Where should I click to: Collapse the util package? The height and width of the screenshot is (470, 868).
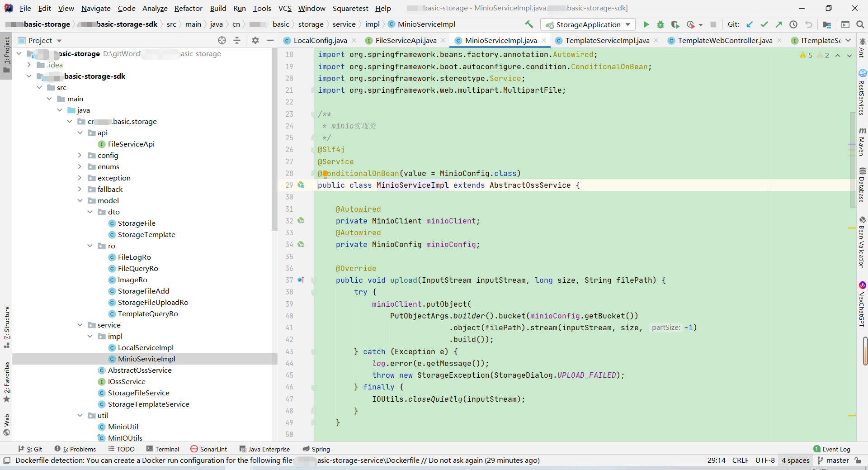pos(80,415)
